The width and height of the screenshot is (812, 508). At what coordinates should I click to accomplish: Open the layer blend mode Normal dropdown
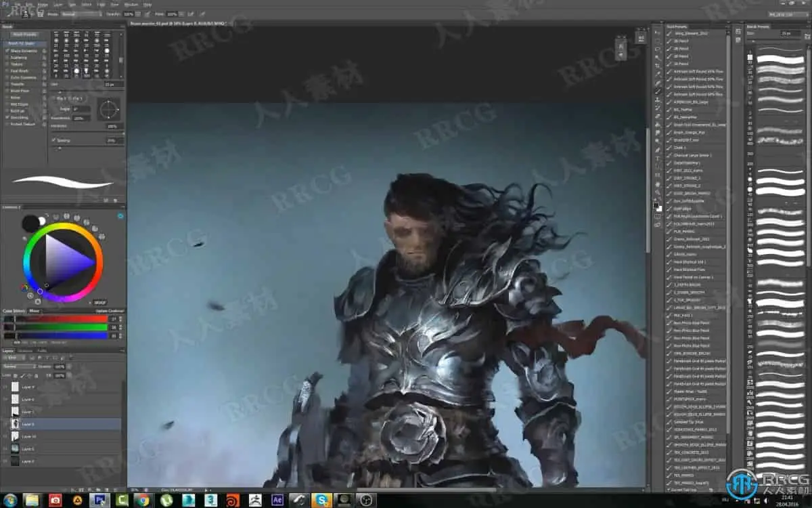coord(20,366)
